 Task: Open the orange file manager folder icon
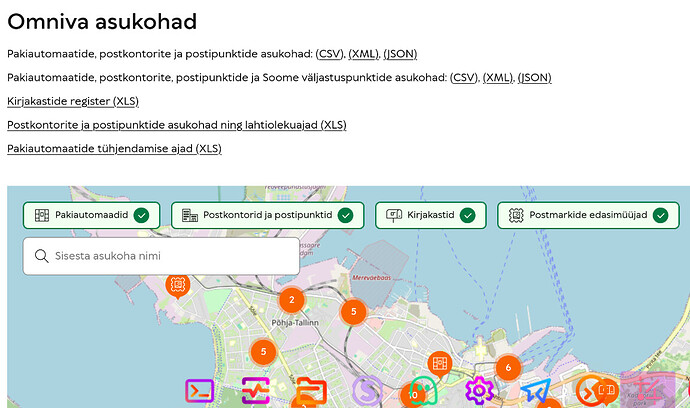click(312, 391)
